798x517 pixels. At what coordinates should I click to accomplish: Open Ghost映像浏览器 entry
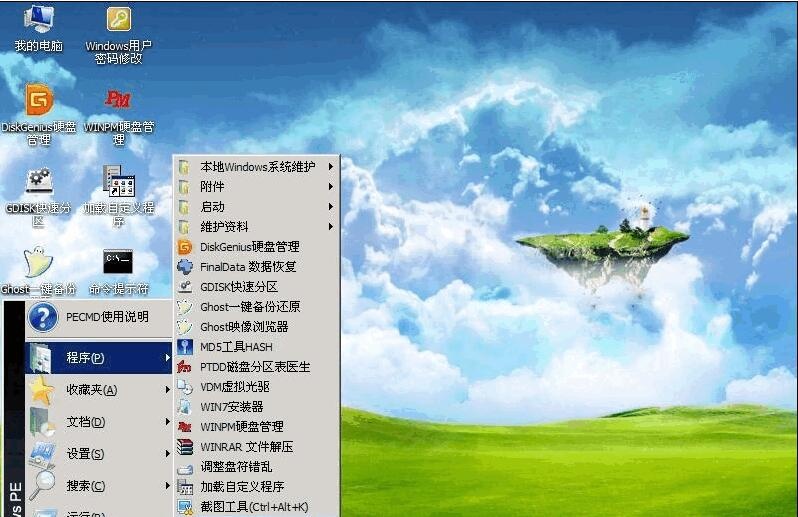tap(256, 327)
